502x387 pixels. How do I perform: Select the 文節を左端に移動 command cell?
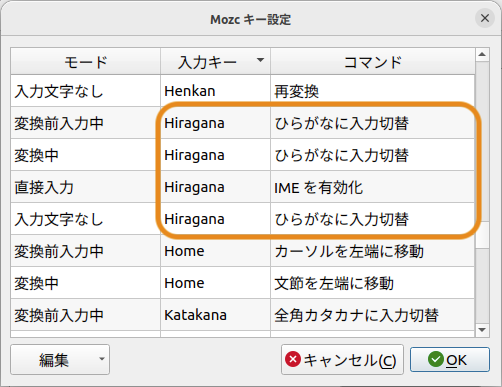point(373,283)
